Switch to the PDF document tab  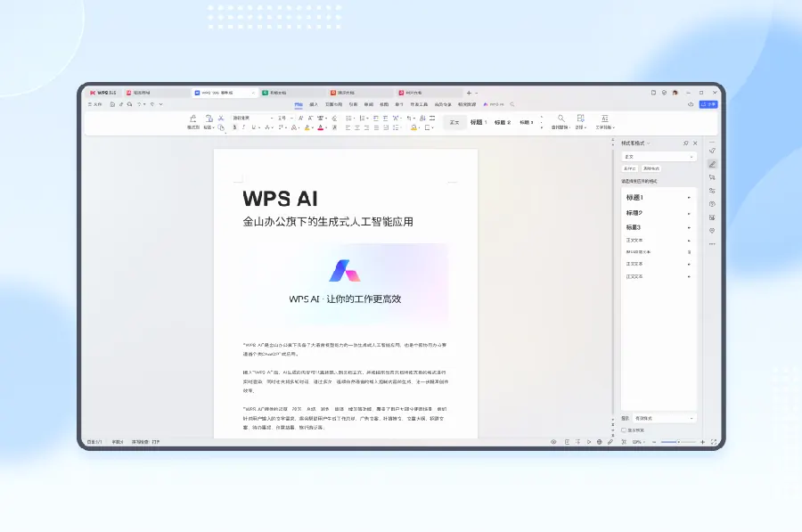pos(429,93)
